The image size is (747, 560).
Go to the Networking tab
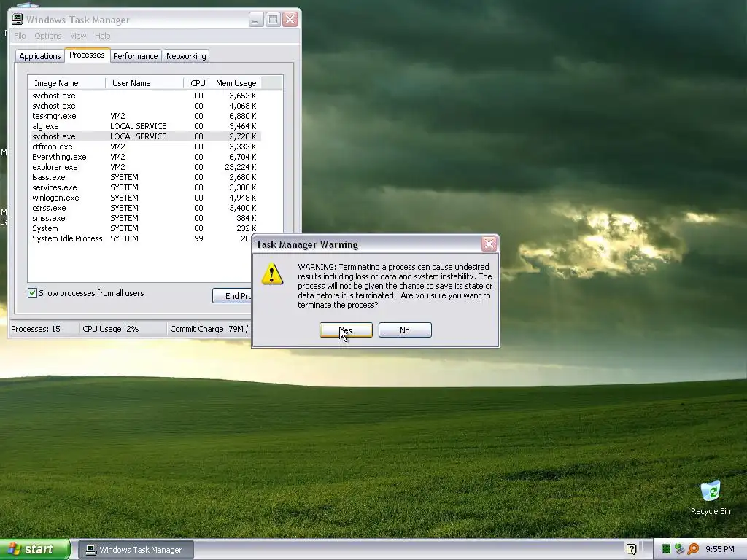(186, 56)
